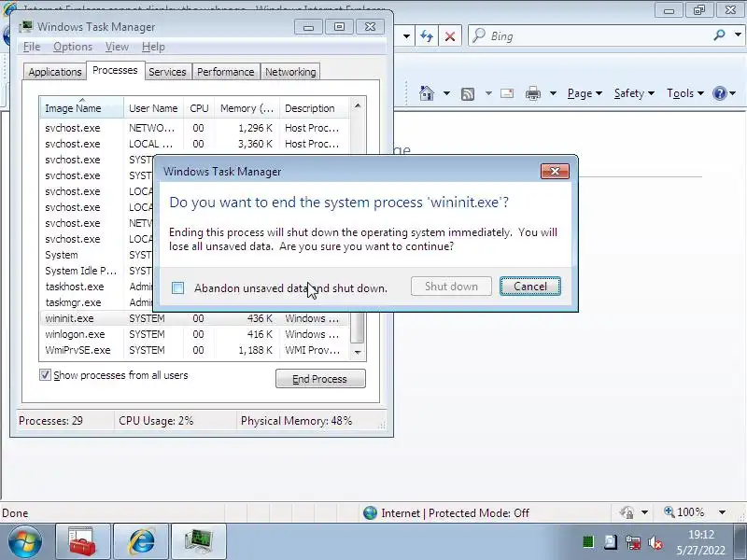Select the svchost.exe row using 3,360 K
The width and height of the screenshot is (747, 560).
[x=194, y=144]
